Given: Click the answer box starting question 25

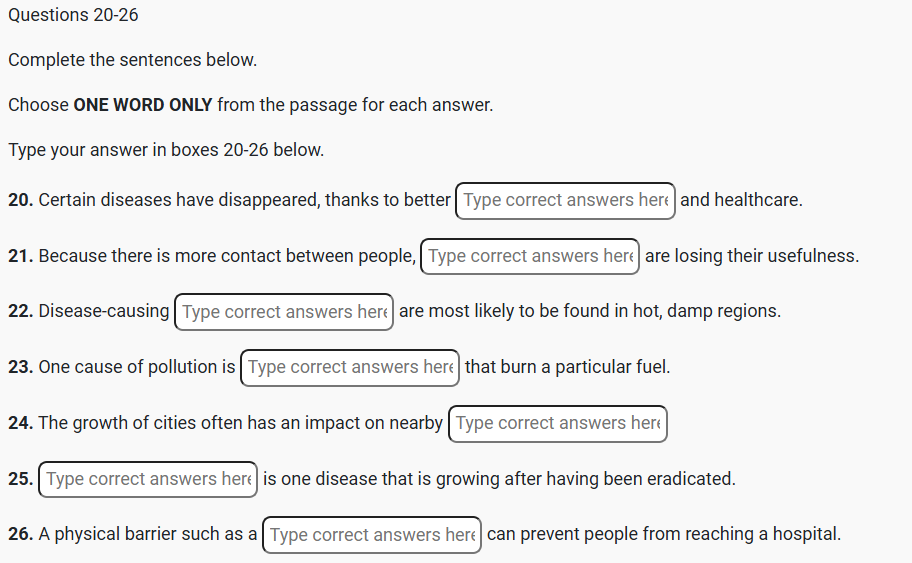Looking at the screenshot, I should pyautogui.click(x=148, y=479).
